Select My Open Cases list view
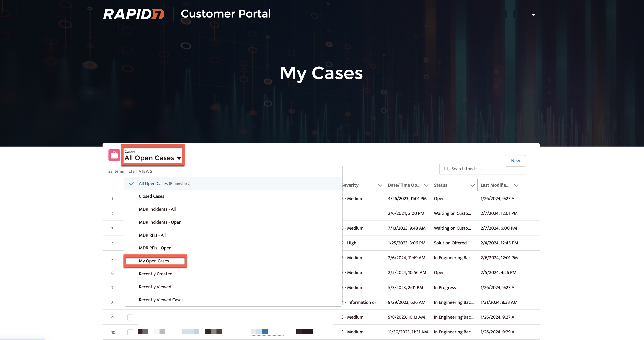 (x=154, y=261)
